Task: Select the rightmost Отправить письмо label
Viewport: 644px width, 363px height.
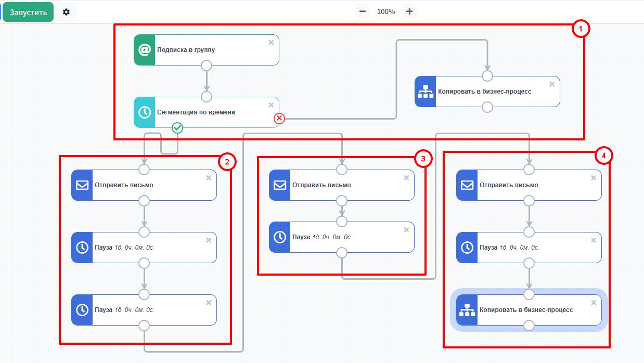Action: (x=509, y=185)
